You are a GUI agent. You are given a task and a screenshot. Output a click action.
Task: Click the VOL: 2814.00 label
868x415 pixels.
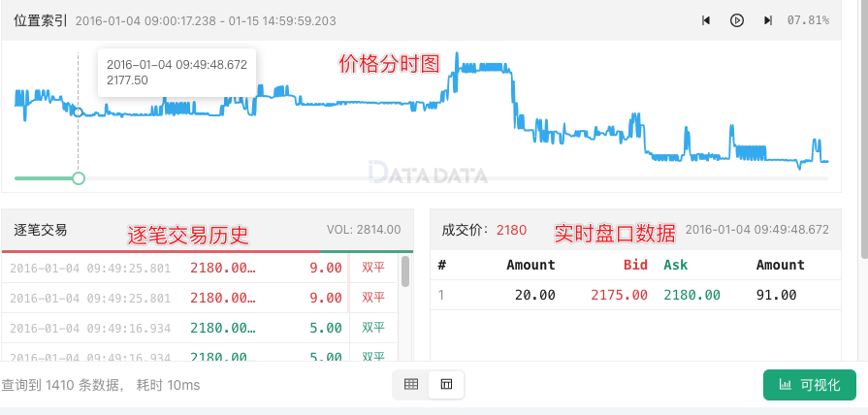tap(364, 230)
